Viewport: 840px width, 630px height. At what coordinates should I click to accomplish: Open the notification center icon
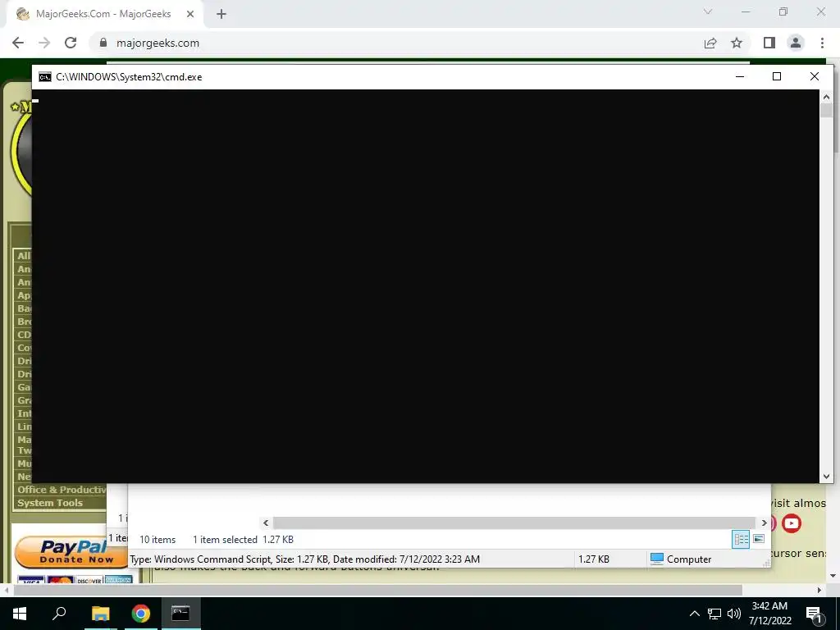click(815, 614)
